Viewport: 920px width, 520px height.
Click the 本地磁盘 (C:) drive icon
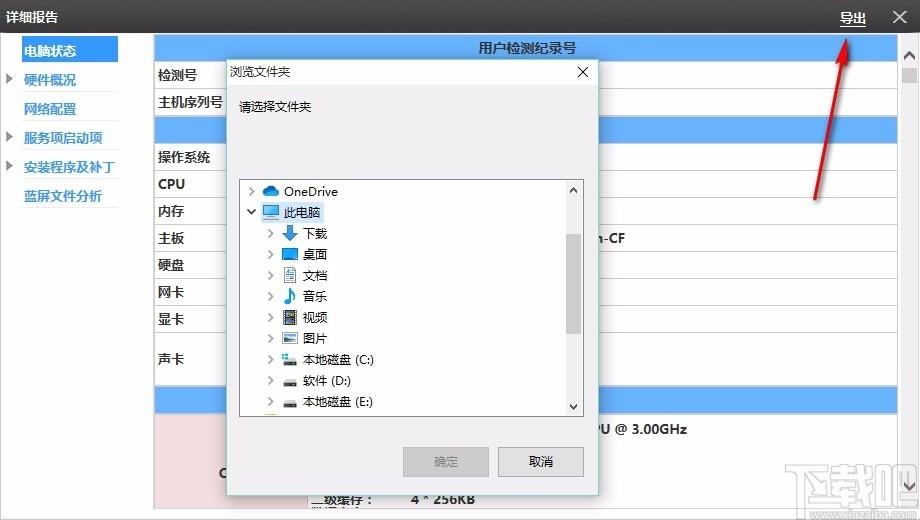(290, 359)
